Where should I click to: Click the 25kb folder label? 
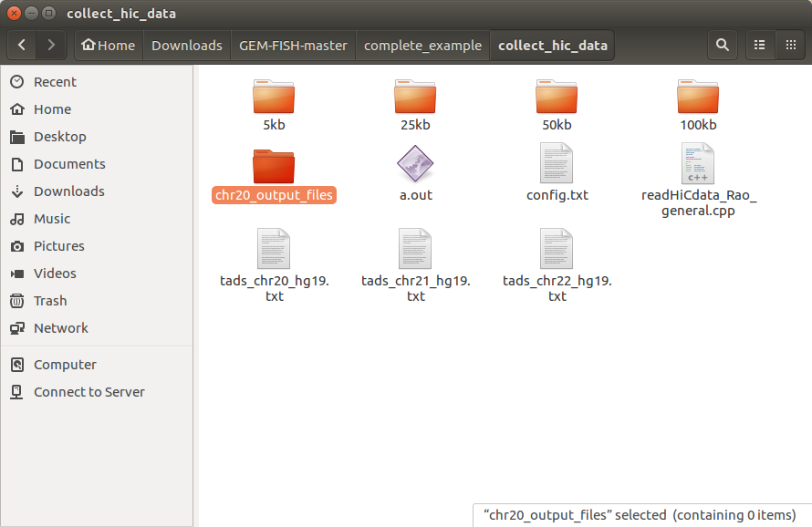(415, 125)
